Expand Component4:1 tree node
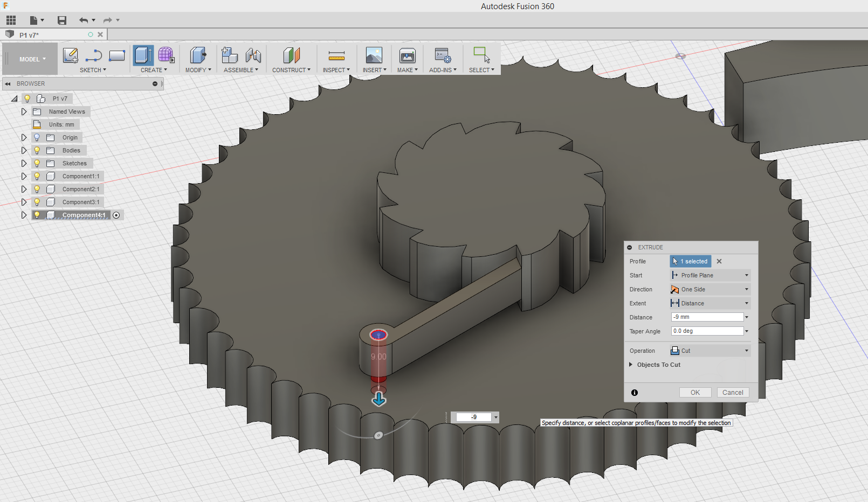 pyautogui.click(x=24, y=215)
